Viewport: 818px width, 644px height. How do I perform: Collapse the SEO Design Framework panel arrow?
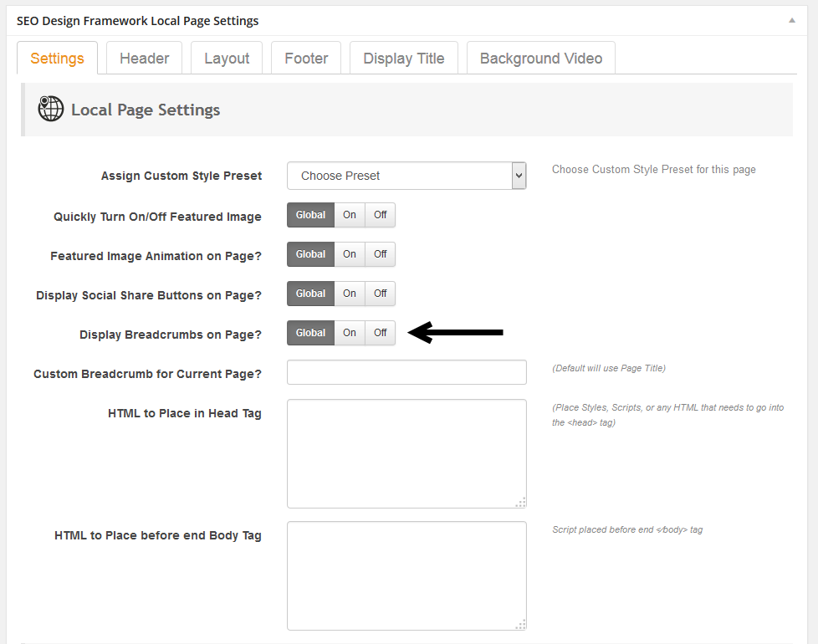click(791, 21)
